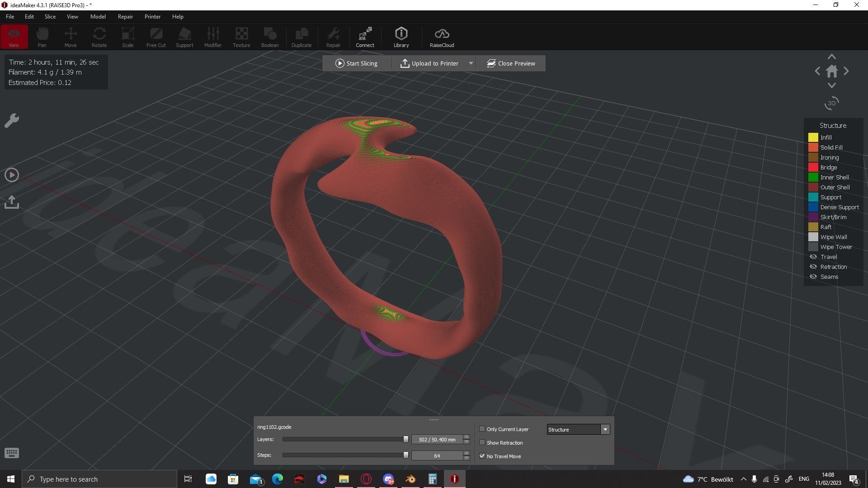Toggle Skirt/Brim swatch in legend
The image size is (868, 488).
pyautogui.click(x=813, y=217)
